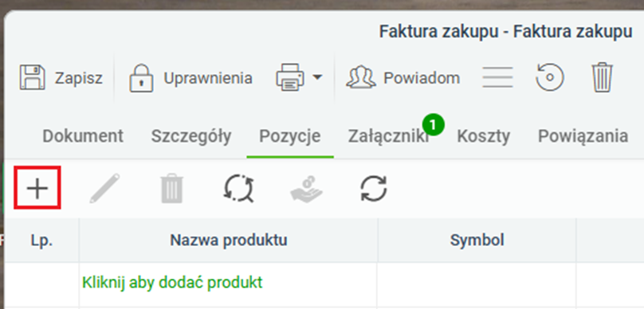Click the printer icon

[x=290, y=77]
